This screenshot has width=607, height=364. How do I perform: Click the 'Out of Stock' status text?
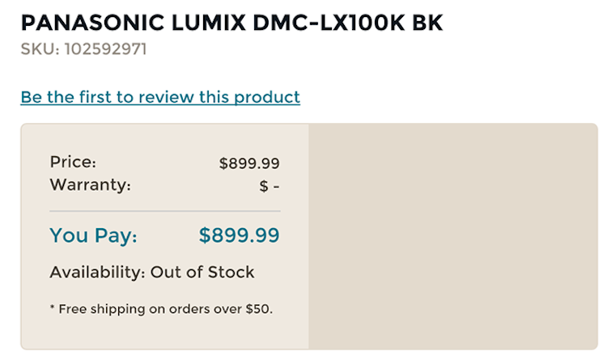(203, 273)
